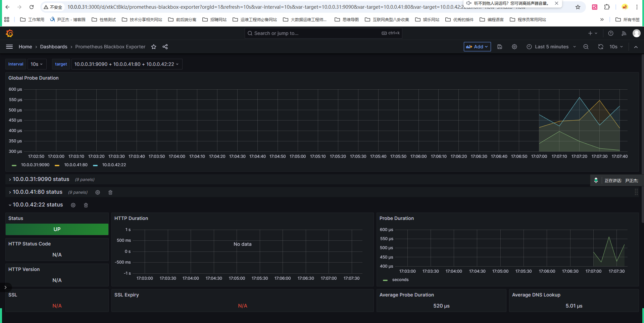The width and height of the screenshot is (644, 323).
Task: Open the 娱乐网站 bookmark folder
Action: (x=427, y=19)
